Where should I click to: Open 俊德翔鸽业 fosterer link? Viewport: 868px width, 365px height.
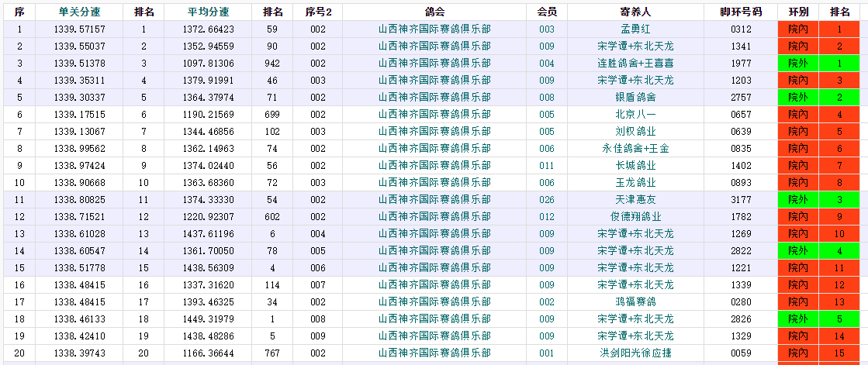(x=635, y=217)
